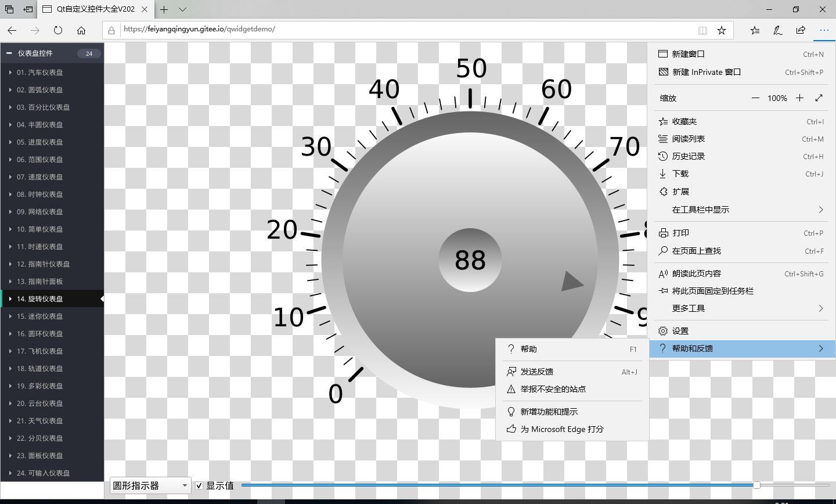Open 设置 from the browser menu
836x504 pixels.
(680, 331)
